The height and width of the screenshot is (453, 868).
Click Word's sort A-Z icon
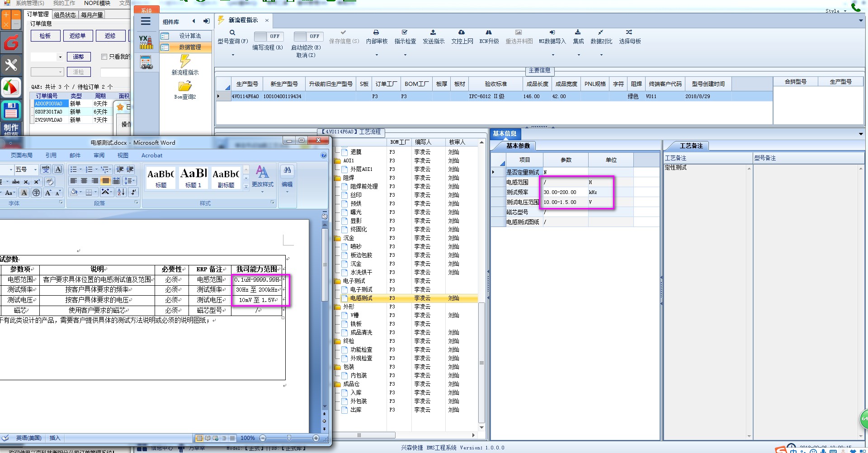pos(121,192)
